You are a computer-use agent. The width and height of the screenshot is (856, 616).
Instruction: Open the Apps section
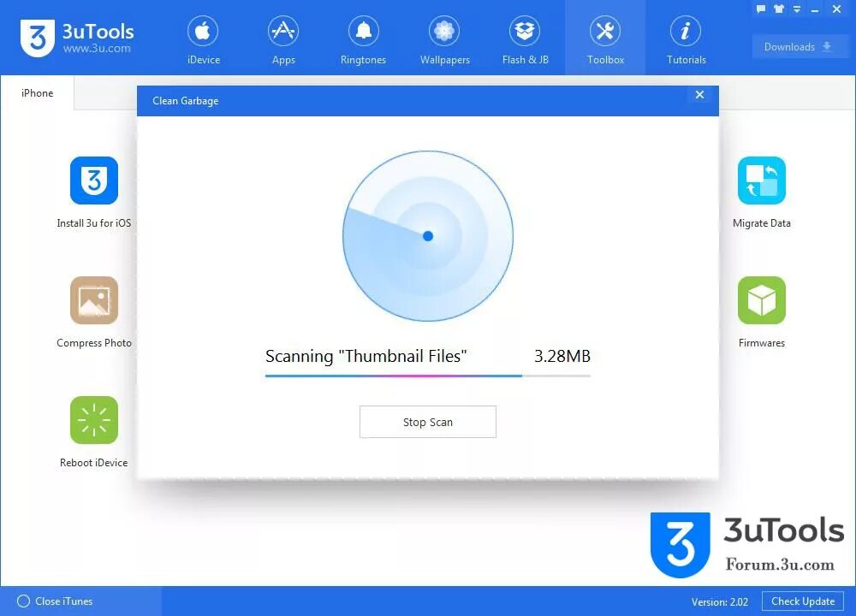point(283,41)
